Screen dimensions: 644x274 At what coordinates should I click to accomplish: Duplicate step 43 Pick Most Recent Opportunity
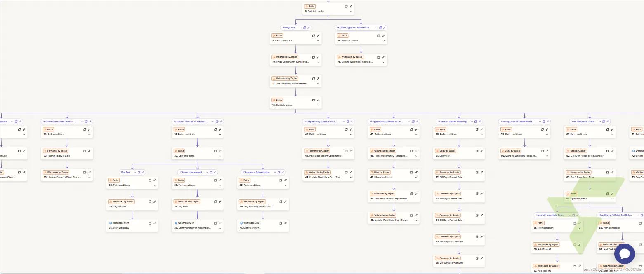[346, 151]
